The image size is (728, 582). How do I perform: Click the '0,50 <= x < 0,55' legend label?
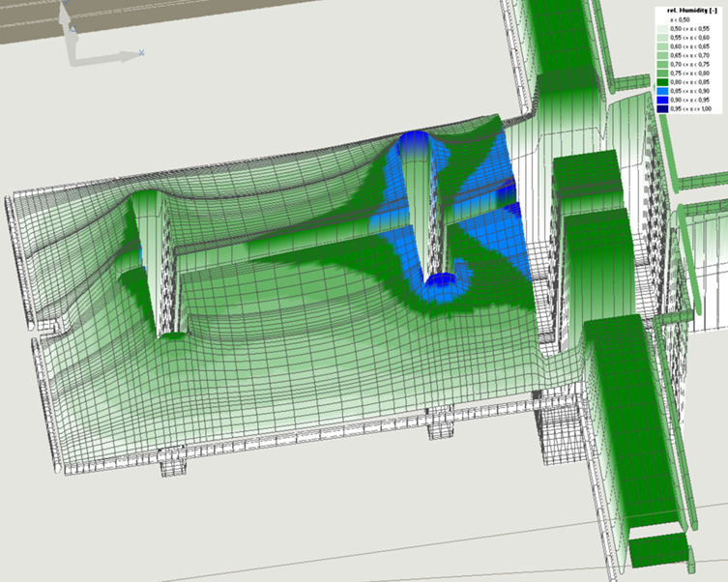[690, 29]
